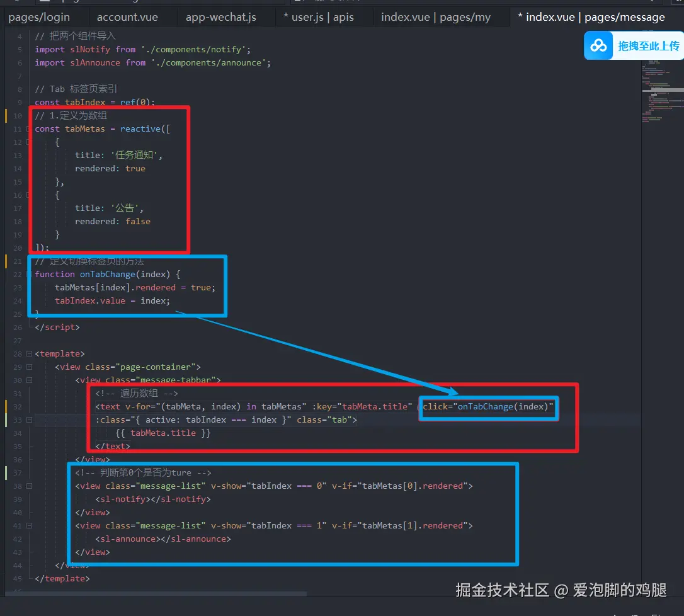The image size is (684, 616).
Task: Click the '<template>' opening tag
Action: (60, 353)
